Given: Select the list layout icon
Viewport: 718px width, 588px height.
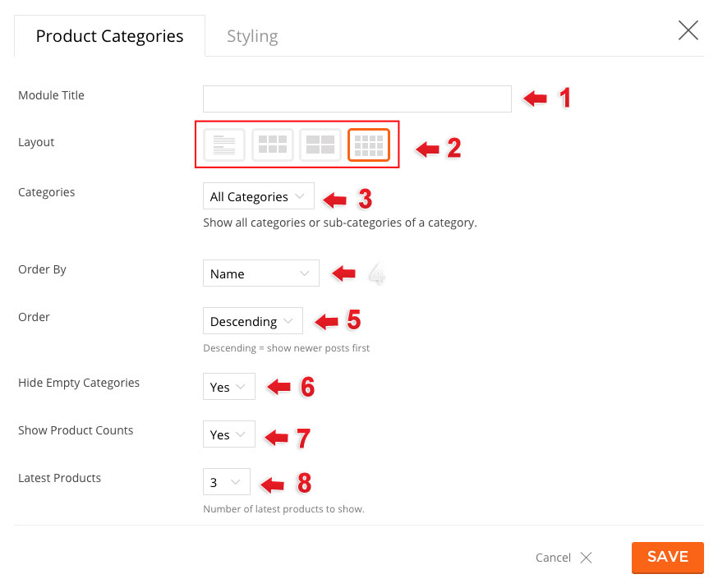Looking at the screenshot, I should (224, 145).
